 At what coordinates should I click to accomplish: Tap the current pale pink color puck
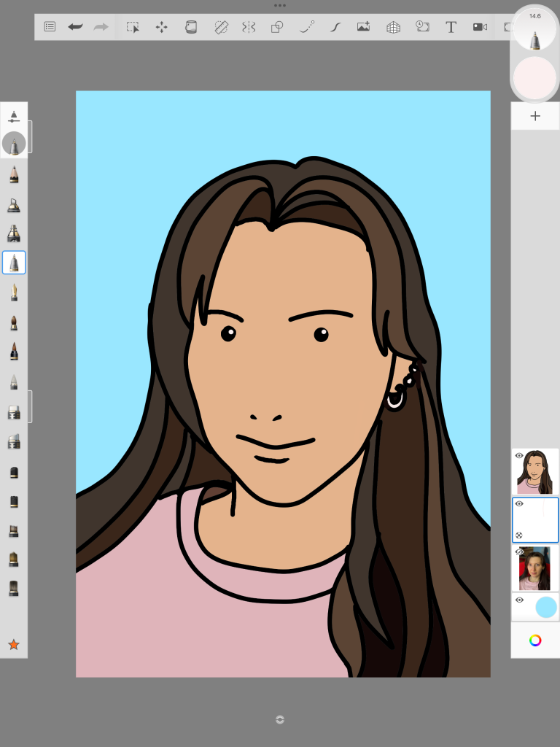click(x=534, y=78)
